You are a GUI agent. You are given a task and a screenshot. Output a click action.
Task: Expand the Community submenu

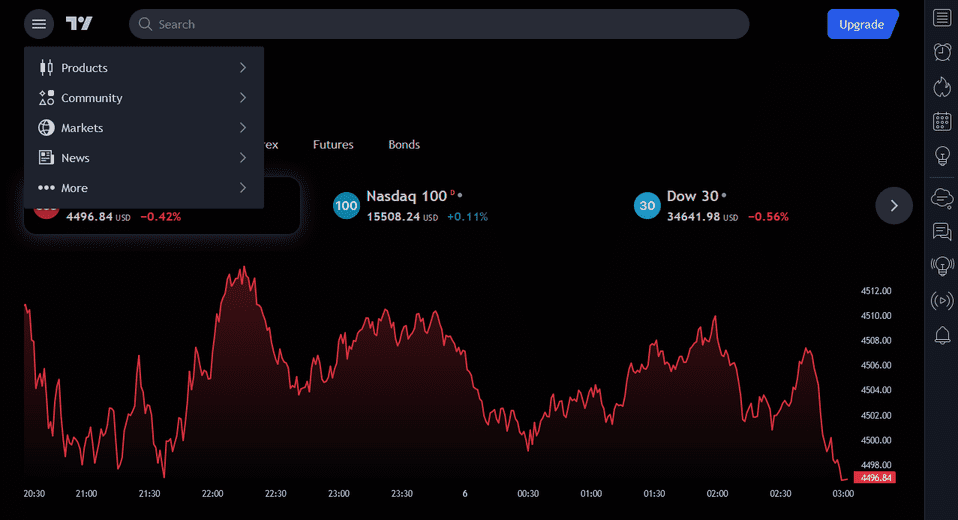(143, 98)
